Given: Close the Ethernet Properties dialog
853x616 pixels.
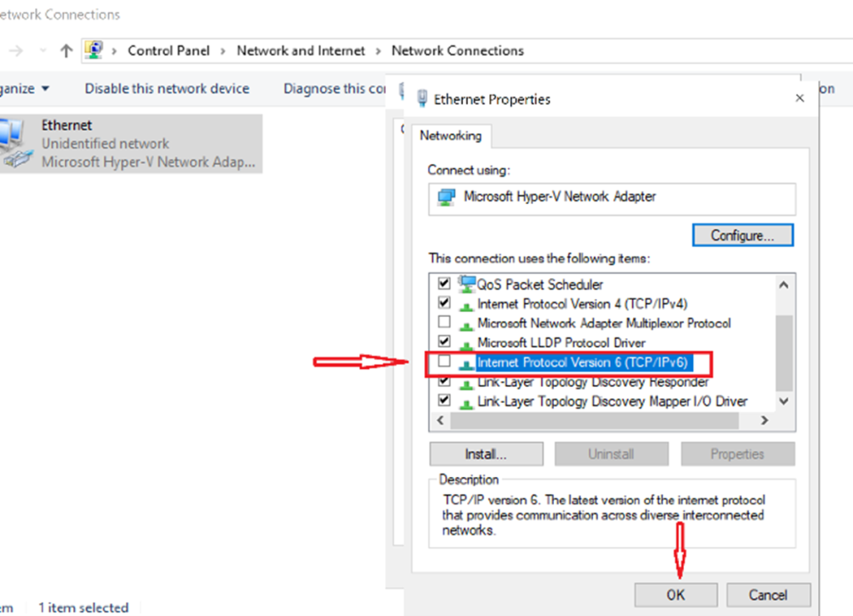Looking at the screenshot, I should click(800, 98).
